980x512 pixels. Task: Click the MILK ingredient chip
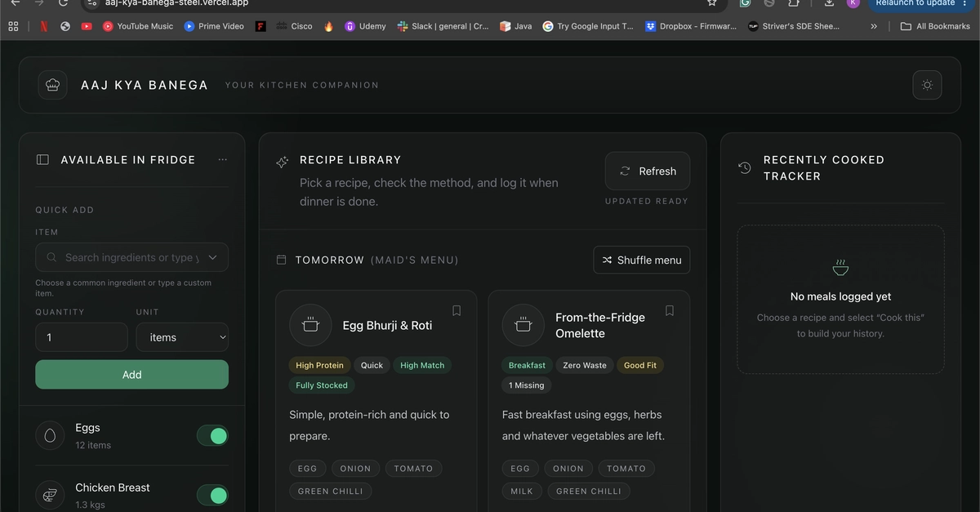pyautogui.click(x=522, y=491)
